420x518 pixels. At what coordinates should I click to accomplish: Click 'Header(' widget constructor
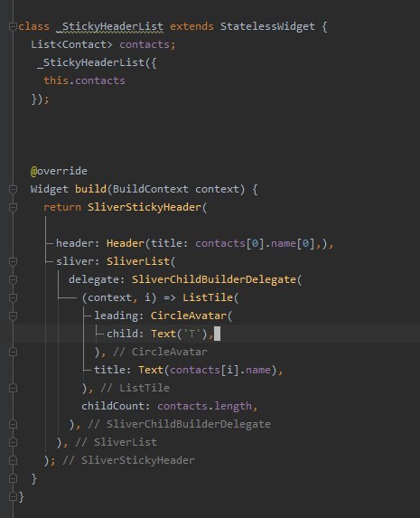(x=128, y=243)
